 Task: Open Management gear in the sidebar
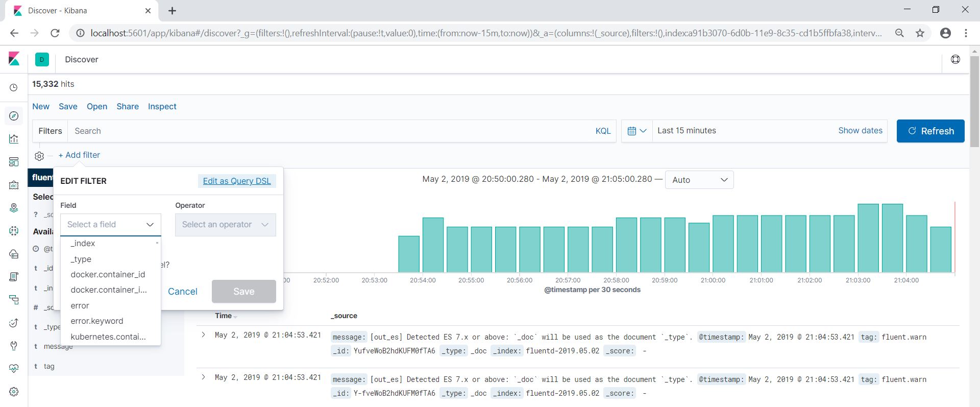coord(14,392)
